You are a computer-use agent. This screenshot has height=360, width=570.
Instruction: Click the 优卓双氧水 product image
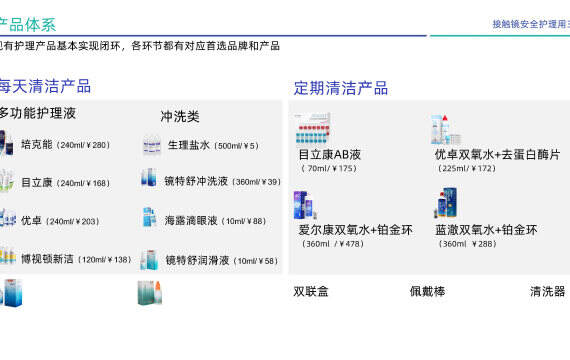446,130
